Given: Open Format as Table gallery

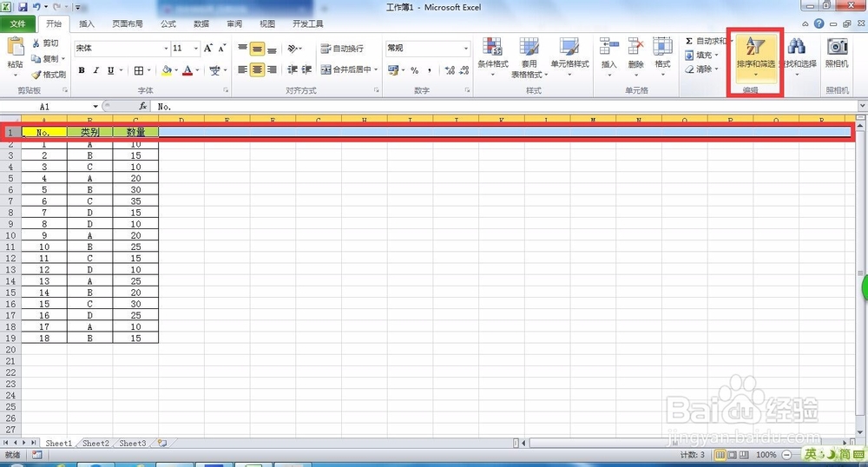Looking at the screenshot, I should coord(529,57).
